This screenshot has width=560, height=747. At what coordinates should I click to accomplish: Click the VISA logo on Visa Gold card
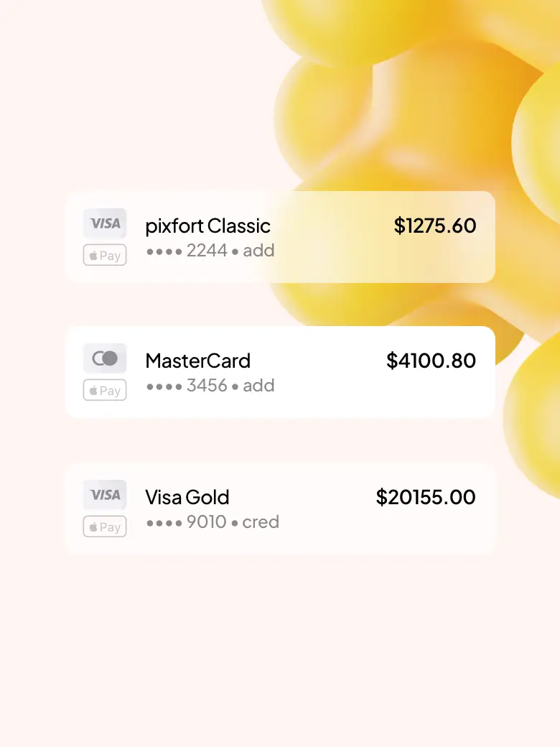105,495
